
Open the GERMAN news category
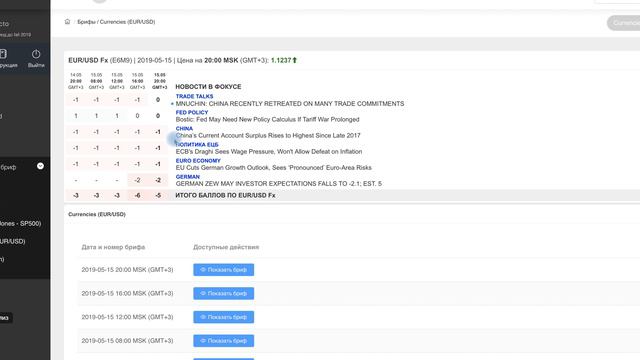coord(188,177)
